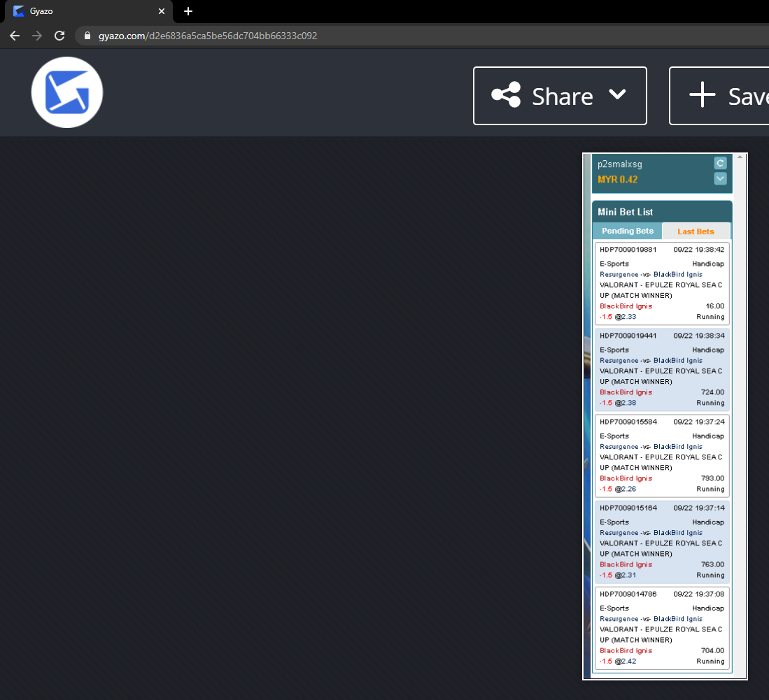Click the odds -1.5 @2.38
The height and width of the screenshot is (700, 769).
617,403
